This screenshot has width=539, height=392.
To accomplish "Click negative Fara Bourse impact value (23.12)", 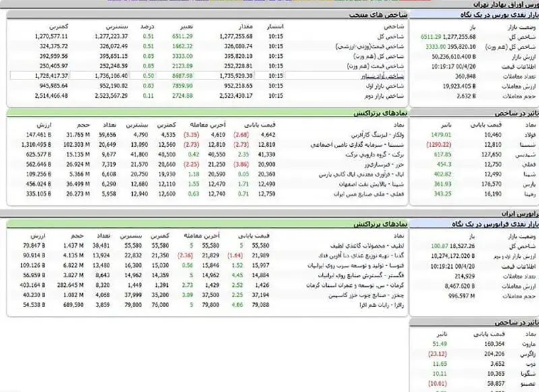I will click(437, 354).
